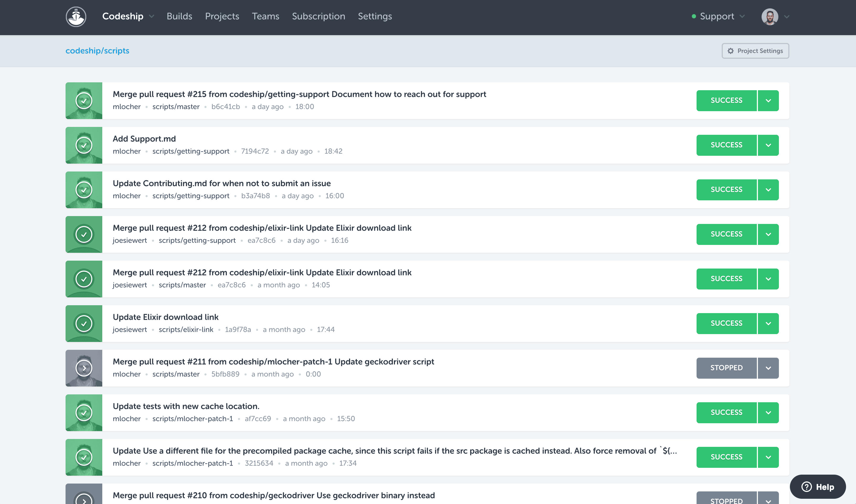The image size is (856, 504).
Task: Open the Support dropdown menu
Action: [x=742, y=16]
